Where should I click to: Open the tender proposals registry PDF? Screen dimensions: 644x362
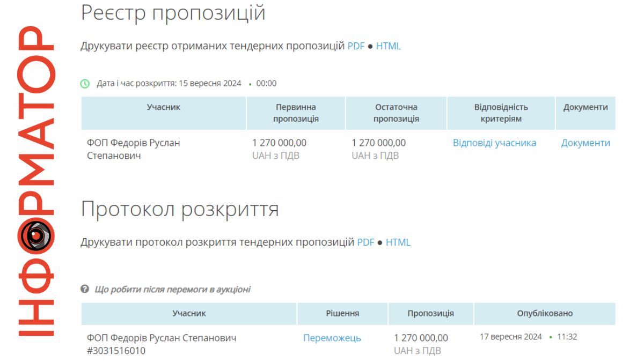point(357,46)
